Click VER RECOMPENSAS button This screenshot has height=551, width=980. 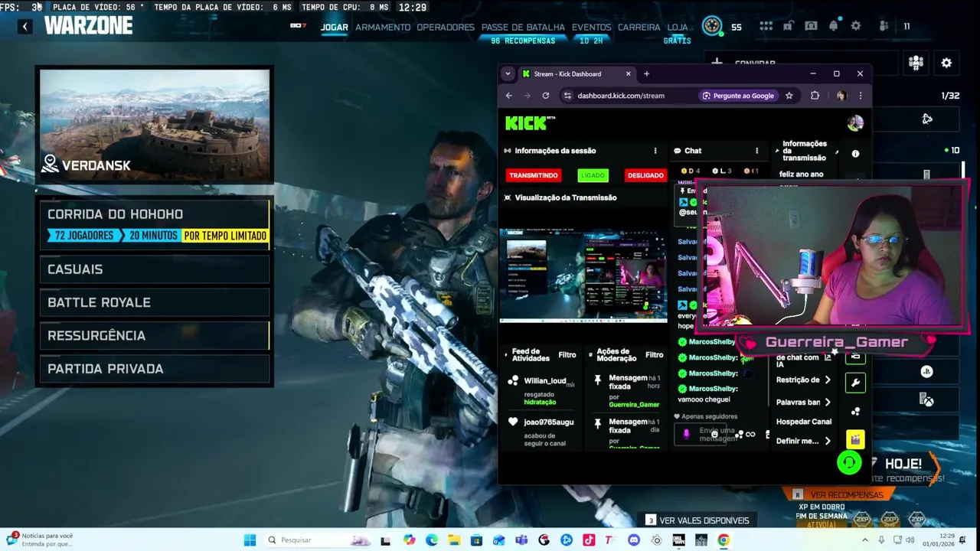839,495
